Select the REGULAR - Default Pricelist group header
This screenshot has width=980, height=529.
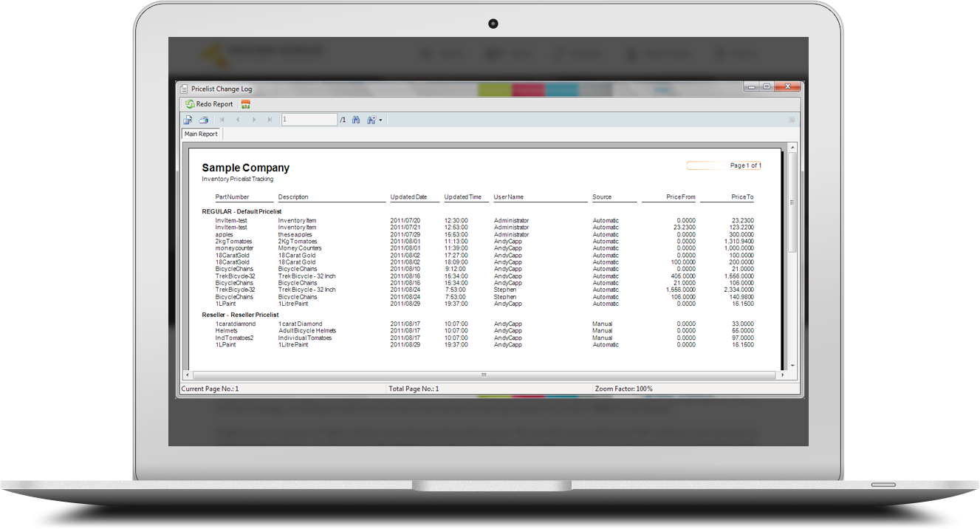click(x=241, y=211)
